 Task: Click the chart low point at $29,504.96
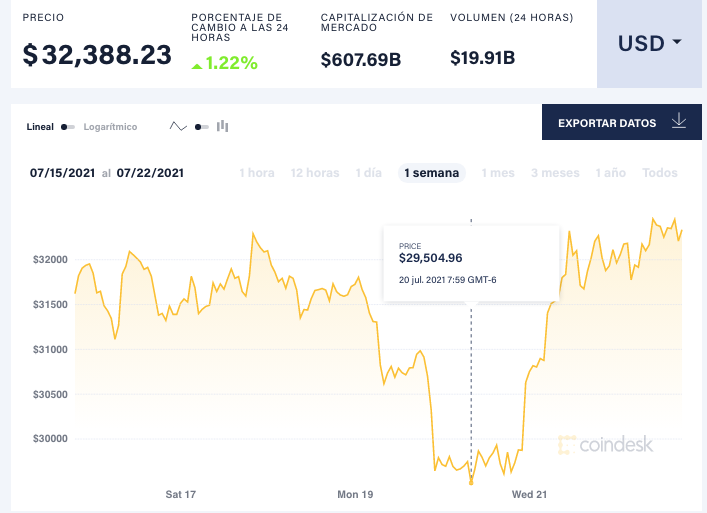point(471,483)
